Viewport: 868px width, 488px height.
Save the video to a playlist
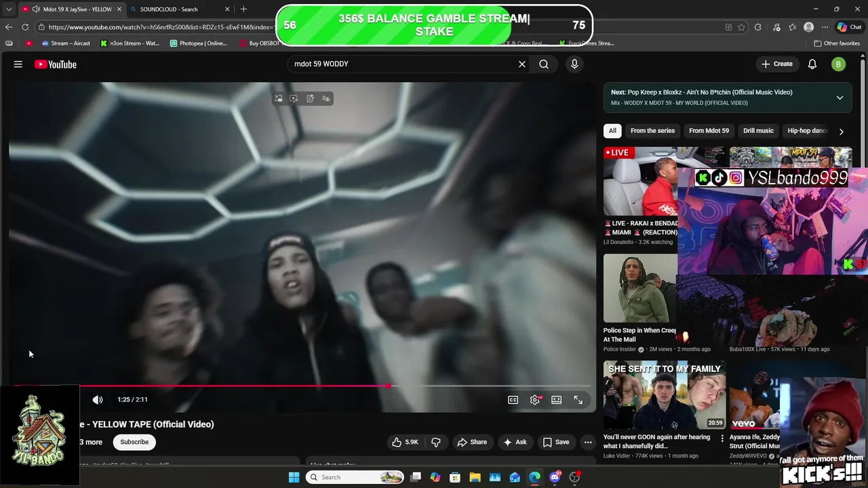(x=556, y=442)
